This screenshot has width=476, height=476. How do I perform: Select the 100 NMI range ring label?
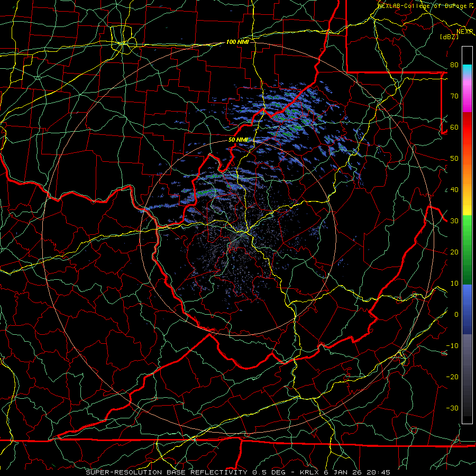pyautogui.click(x=237, y=42)
